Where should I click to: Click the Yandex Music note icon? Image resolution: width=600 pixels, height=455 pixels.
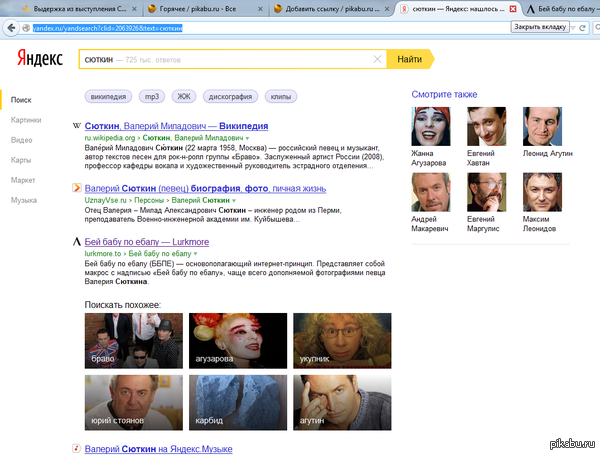(x=77, y=448)
